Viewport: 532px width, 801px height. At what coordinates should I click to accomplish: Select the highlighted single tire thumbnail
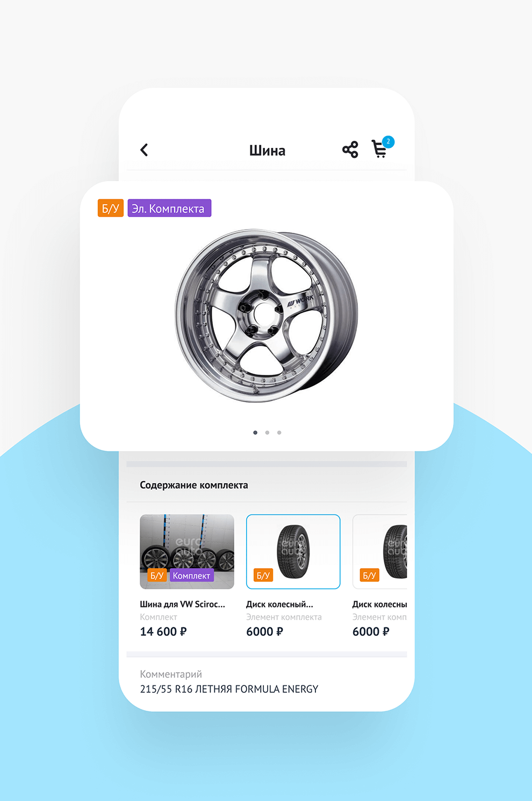[293, 552]
